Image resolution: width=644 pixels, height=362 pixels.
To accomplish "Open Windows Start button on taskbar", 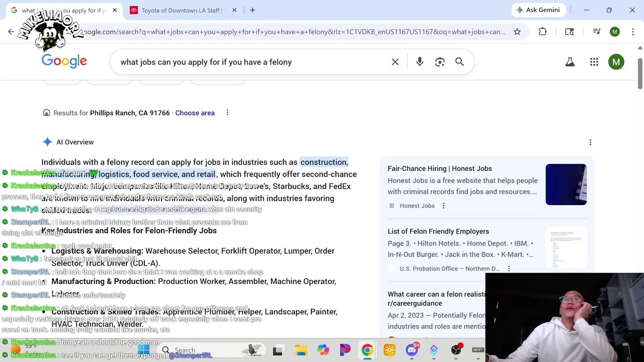I will [143, 350].
